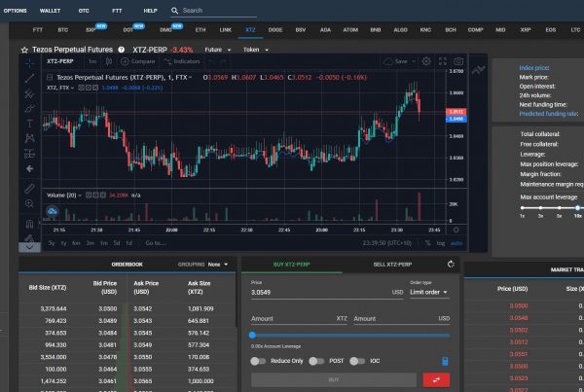Open the Token dropdown
Screen dimensions: 584x392
click(x=255, y=50)
